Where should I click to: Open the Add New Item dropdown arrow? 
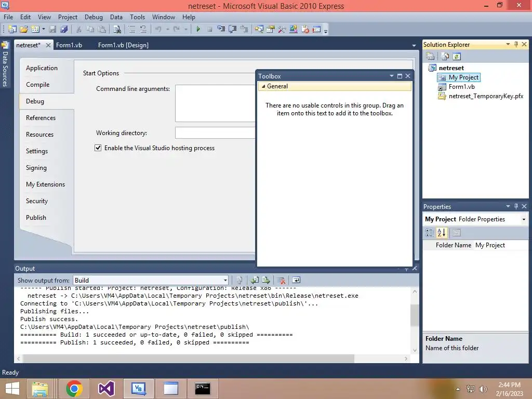tap(44, 29)
